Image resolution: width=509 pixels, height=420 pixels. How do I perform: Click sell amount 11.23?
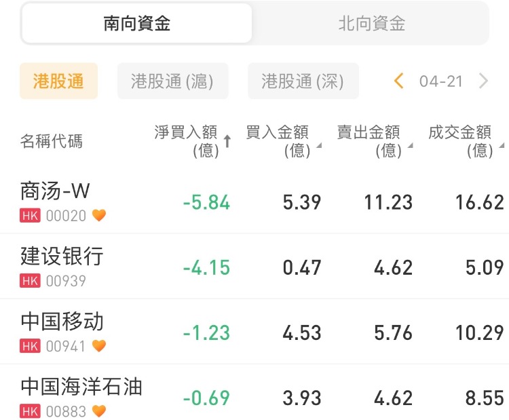pyautogui.click(x=388, y=202)
